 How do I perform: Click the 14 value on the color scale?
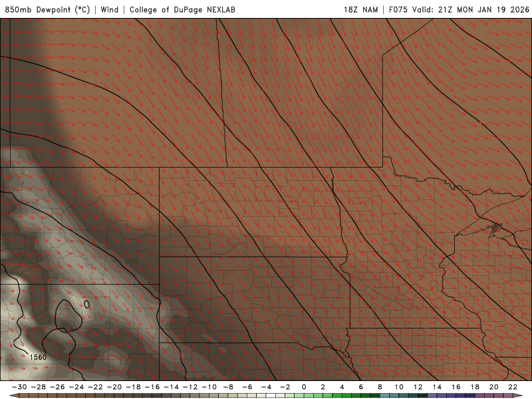click(x=437, y=387)
